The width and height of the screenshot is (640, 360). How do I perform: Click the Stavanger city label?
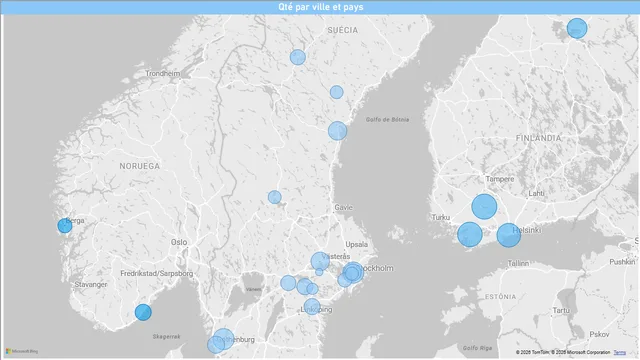[91, 284]
